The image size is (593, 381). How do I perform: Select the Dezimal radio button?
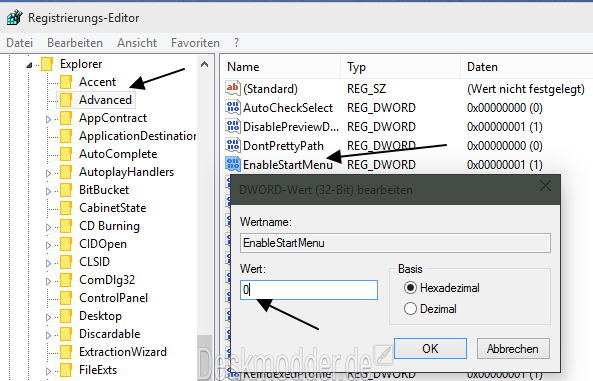[410, 309]
